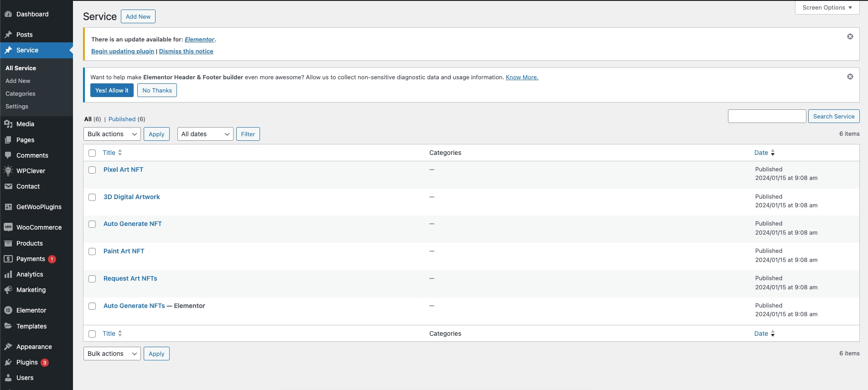Click the Analytics bar chart icon
The image size is (868, 390).
8,274
